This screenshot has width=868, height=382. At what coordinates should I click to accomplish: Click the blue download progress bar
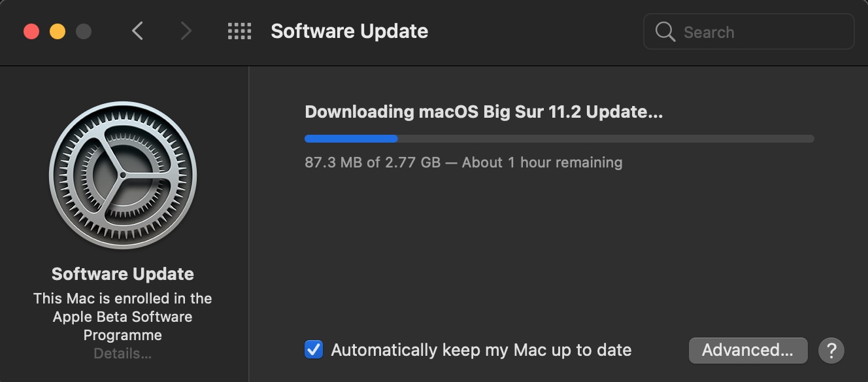351,139
